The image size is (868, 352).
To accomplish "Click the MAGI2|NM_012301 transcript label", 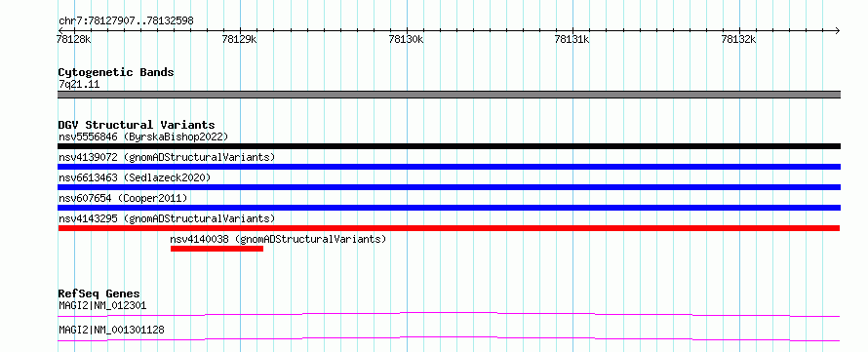I will [102, 305].
